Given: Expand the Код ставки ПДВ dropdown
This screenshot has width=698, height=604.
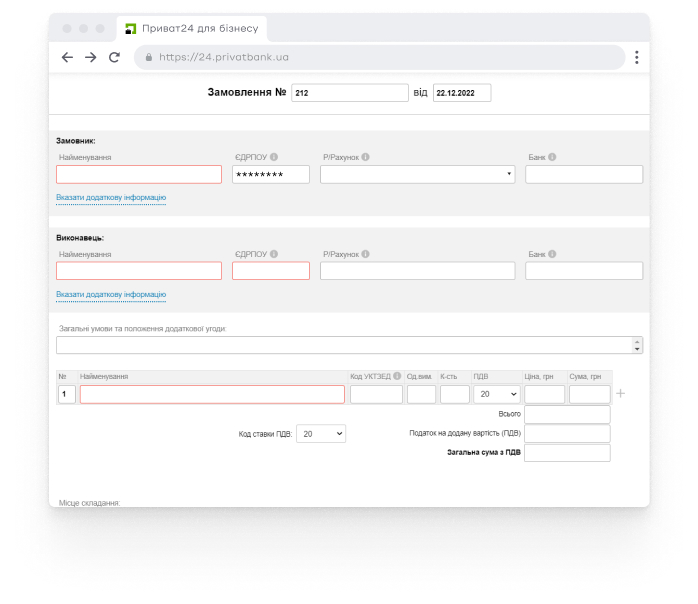Looking at the screenshot, I should [321, 434].
